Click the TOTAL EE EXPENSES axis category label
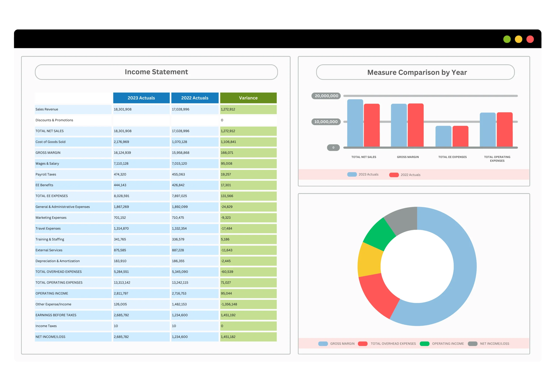 452,157
